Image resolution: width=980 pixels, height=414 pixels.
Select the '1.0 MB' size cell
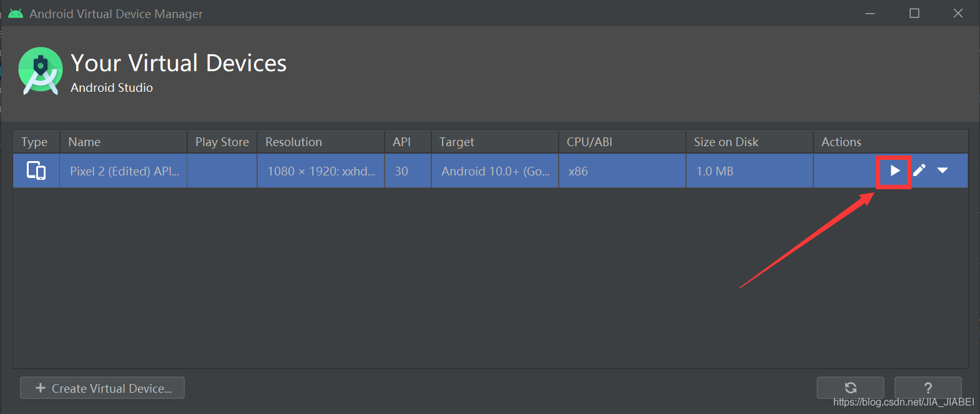click(x=750, y=170)
